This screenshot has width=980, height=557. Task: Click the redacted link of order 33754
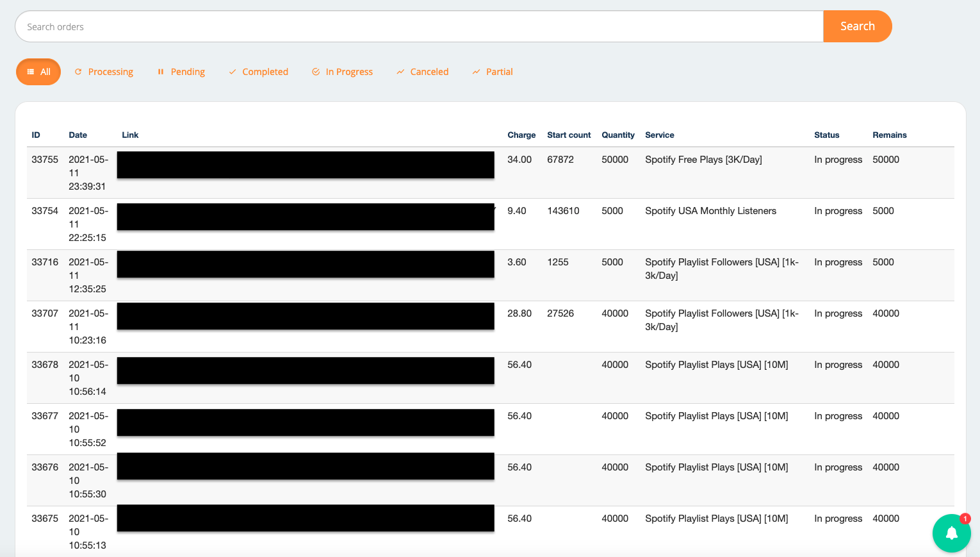306,217
